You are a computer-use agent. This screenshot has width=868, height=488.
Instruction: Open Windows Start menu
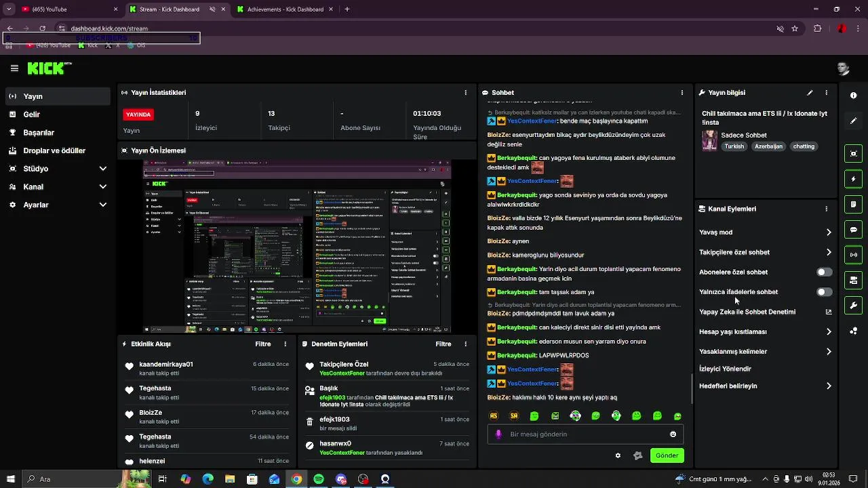(x=10, y=479)
